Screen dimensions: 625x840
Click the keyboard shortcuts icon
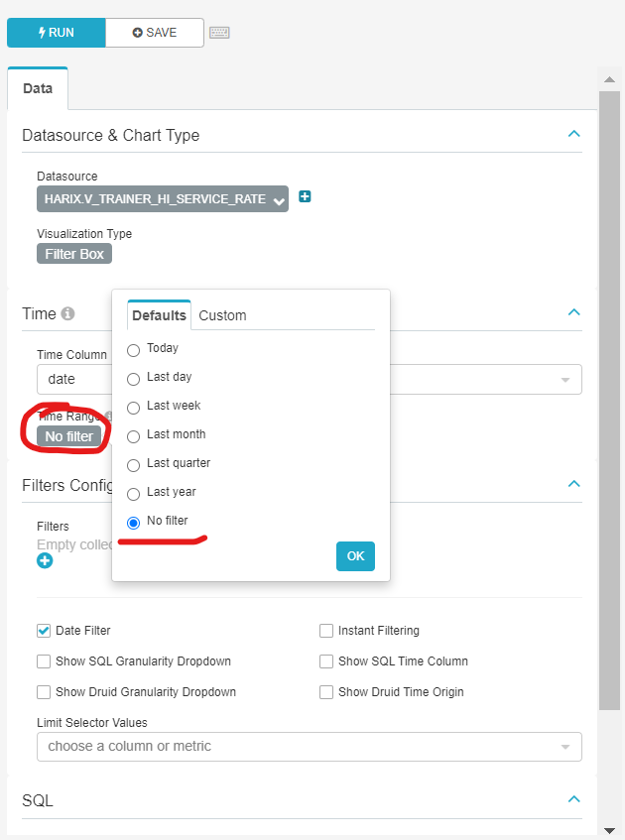(219, 33)
